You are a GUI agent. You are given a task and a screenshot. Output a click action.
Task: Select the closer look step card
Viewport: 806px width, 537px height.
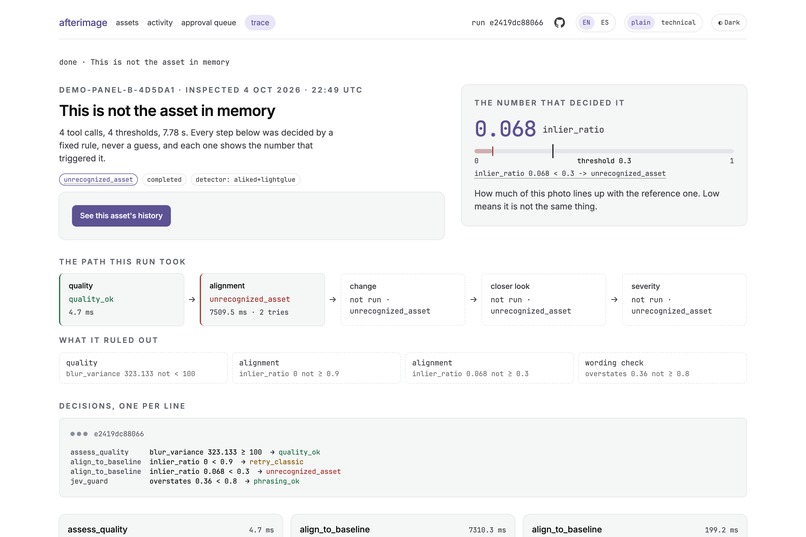543,300
